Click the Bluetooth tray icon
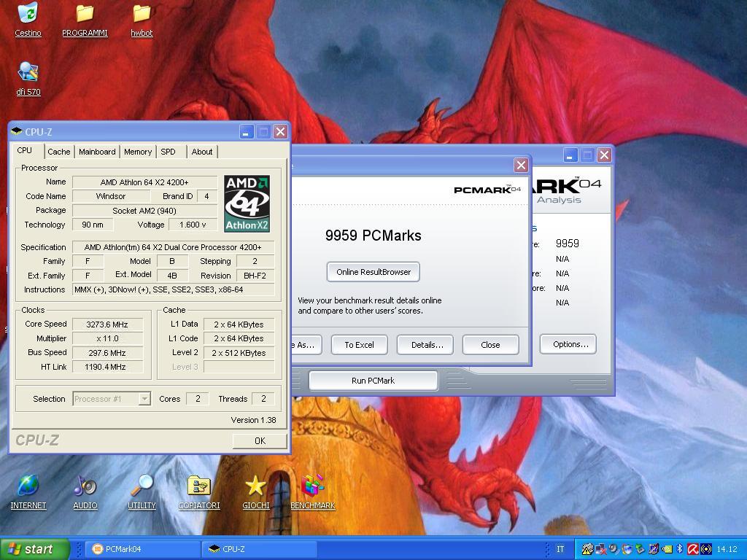The height and width of the screenshot is (560, 747). pyautogui.click(x=680, y=549)
